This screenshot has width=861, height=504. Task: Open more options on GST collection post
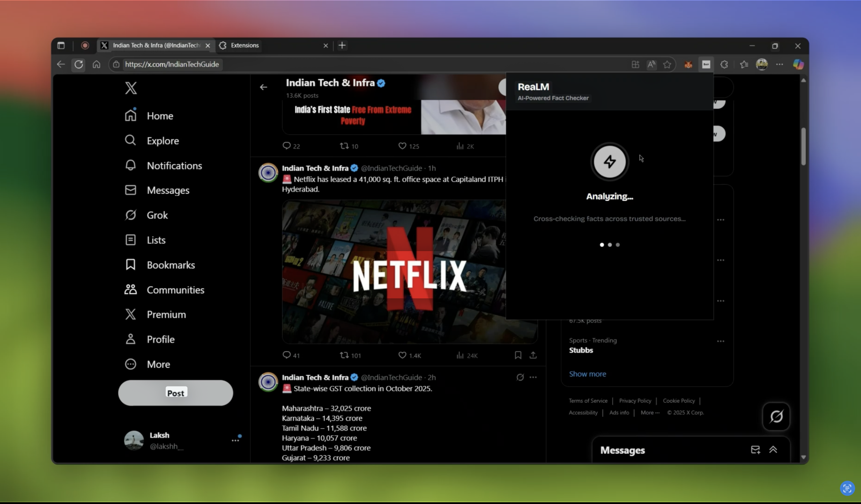click(533, 377)
